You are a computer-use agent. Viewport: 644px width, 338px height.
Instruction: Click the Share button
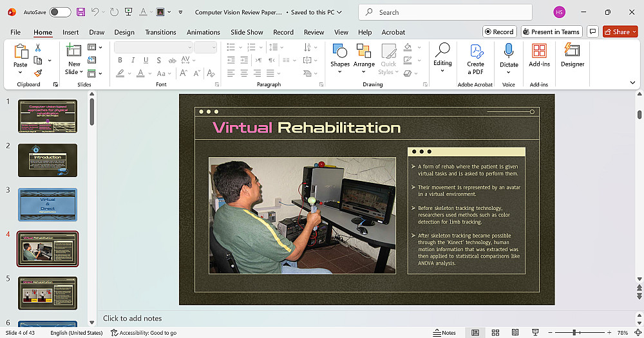click(x=620, y=32)
